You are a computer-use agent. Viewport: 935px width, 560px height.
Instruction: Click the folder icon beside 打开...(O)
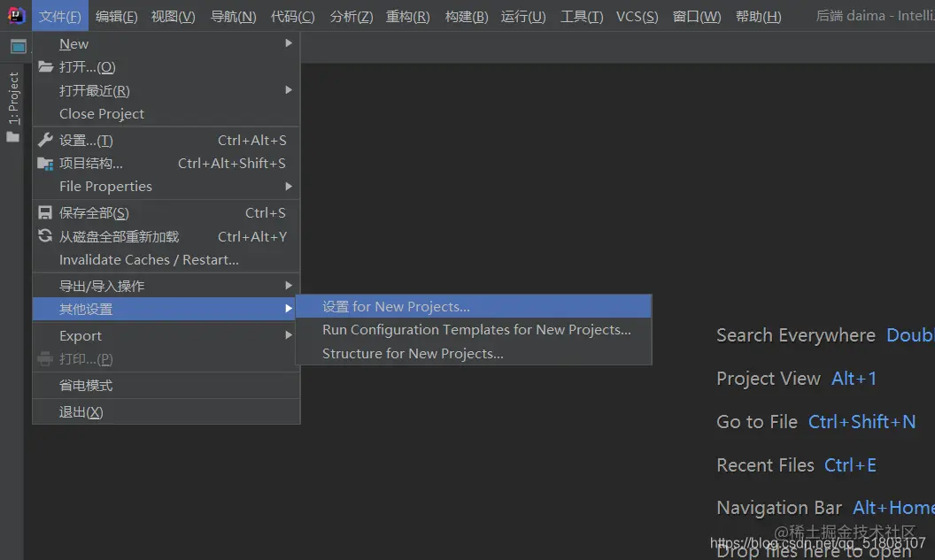[x=45, y=66]
